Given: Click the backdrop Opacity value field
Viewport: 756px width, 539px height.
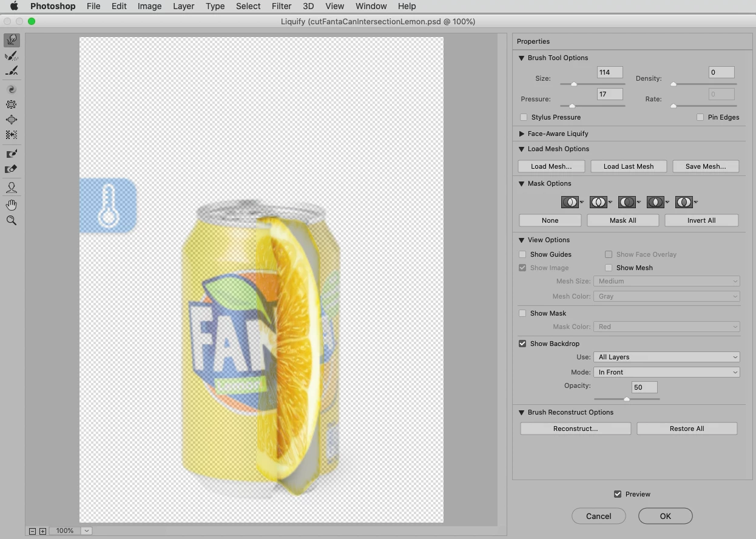Looking at the screenshot, I should click(x=644, y=387).
